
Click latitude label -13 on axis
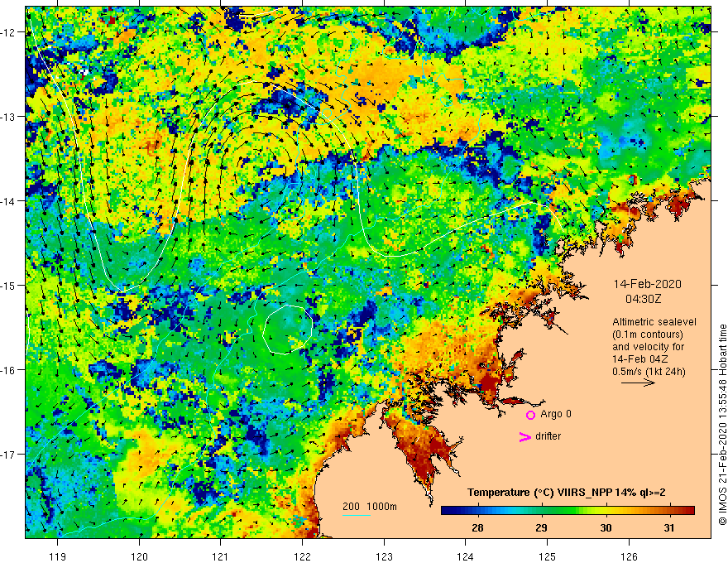pyautogui.click(x=9, y=117)
